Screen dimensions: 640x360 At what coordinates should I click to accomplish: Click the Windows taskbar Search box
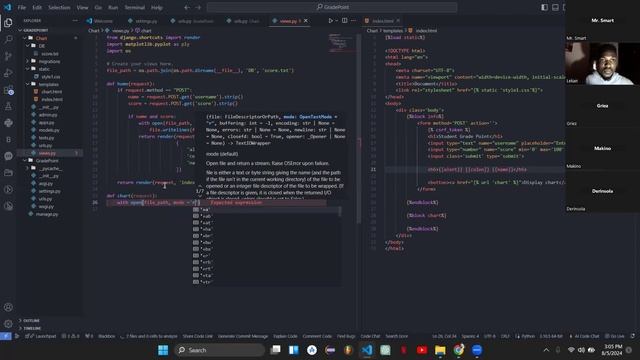219,350
